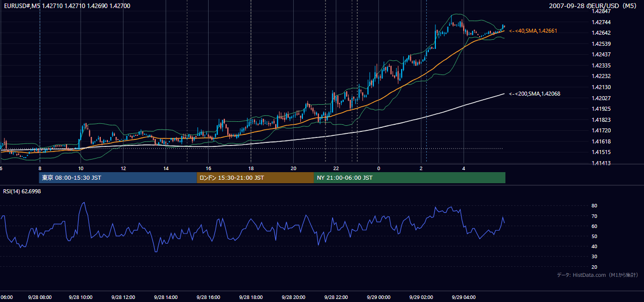This screenshot has height=302, width=644.
Task: Click hour tick 18 under the price chart
Action: (250, 168)
